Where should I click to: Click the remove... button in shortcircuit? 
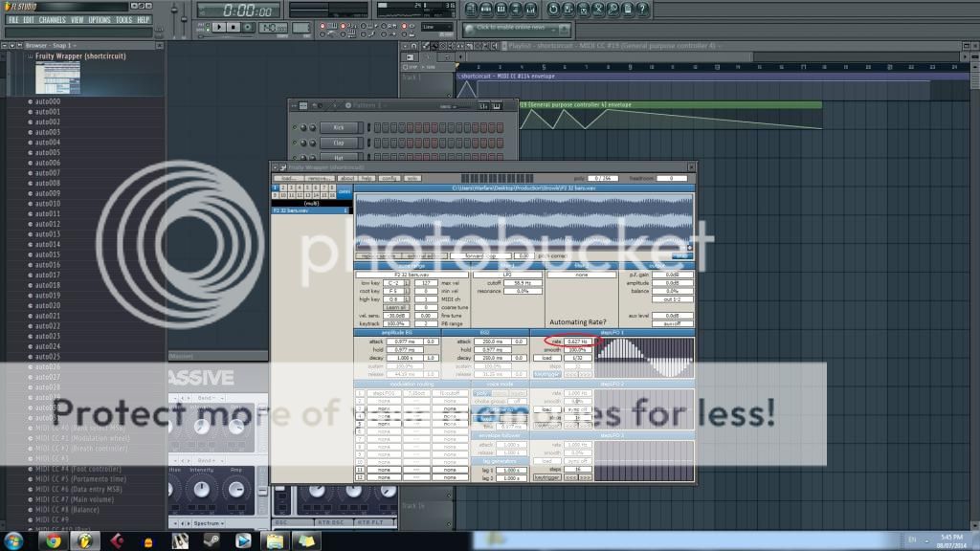320,179
